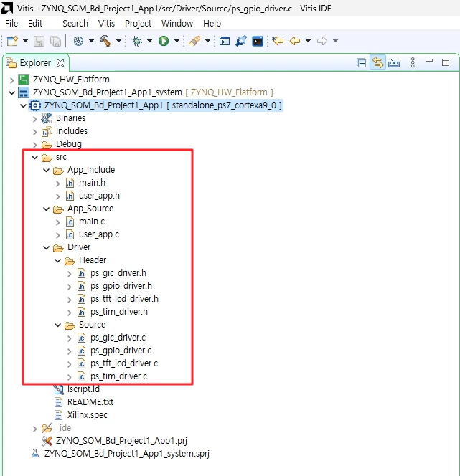Click the dark terminal window icon
460x476 pixels.
pyautogui.click(x=258, y=41)
